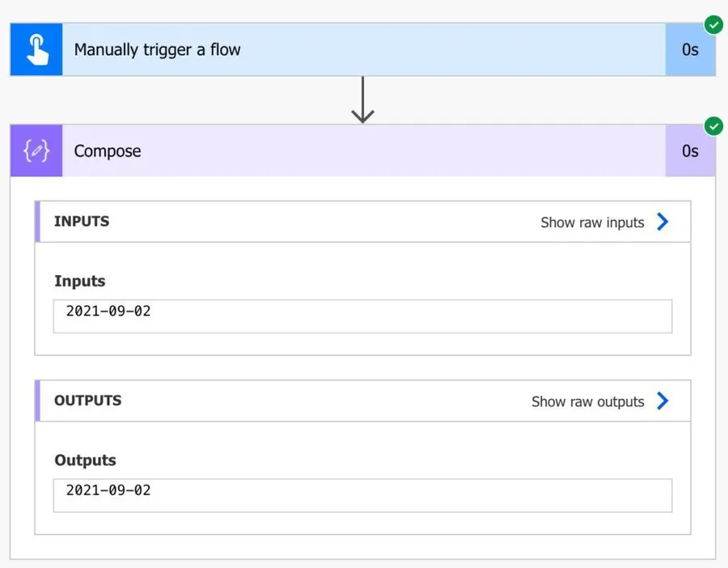Expand the Manually trigger a flow step
Screen dimensions: 728x568
pos(158,49)
